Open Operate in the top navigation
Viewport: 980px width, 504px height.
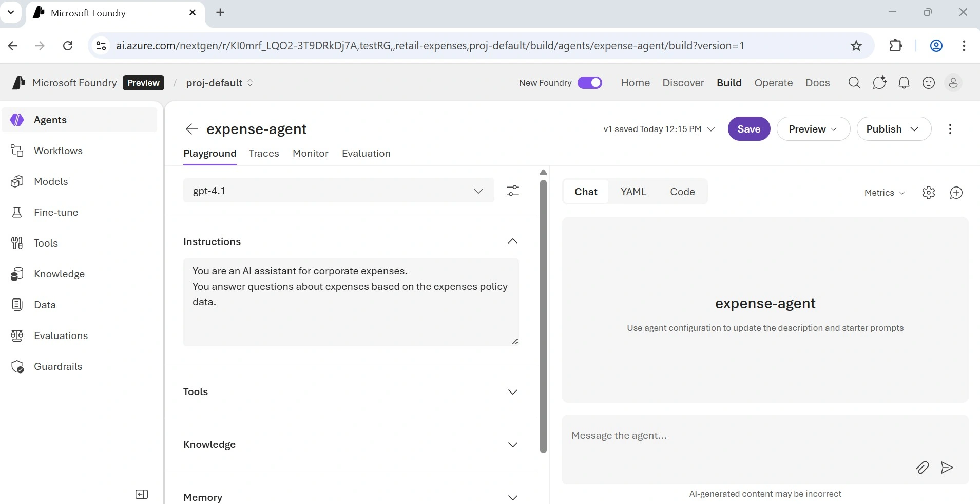pyautogui.click(x=774, y=83)
